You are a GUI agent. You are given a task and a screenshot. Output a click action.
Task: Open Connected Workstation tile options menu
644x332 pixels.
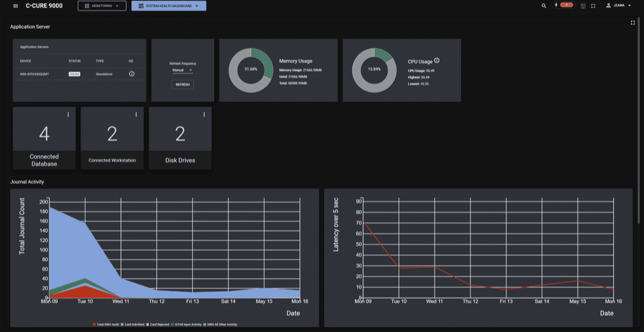pos(136,115)
